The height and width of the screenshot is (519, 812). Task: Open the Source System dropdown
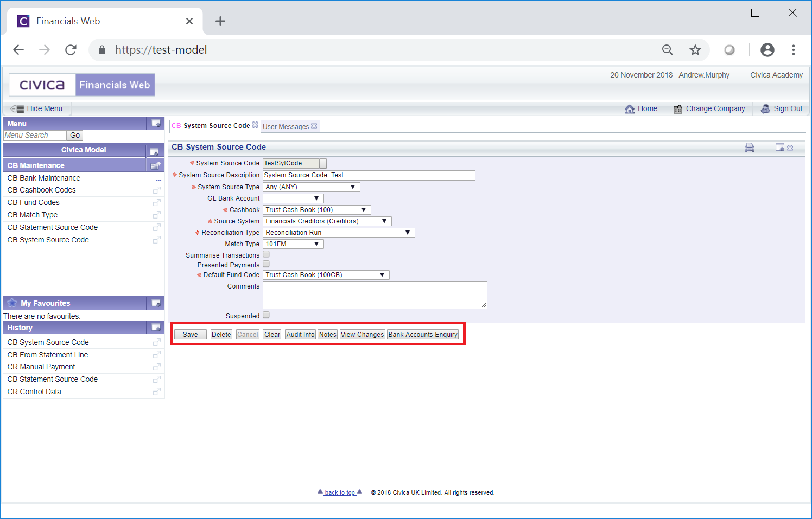coord(327,221)
